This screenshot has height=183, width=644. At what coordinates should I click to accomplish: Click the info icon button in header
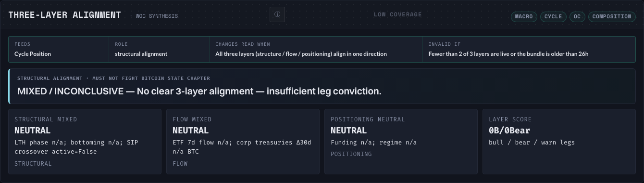click(x=277, y=14)
